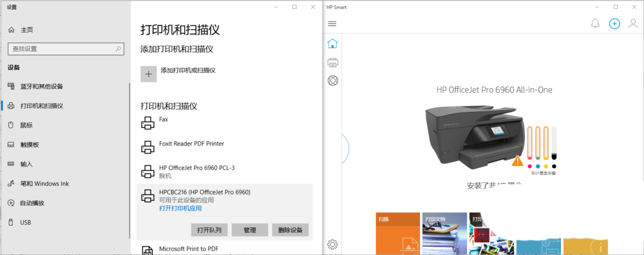The height and width of the screenshot is (255, 644).
Task: Open the blue printer settings tile
Action: (538, 247)
